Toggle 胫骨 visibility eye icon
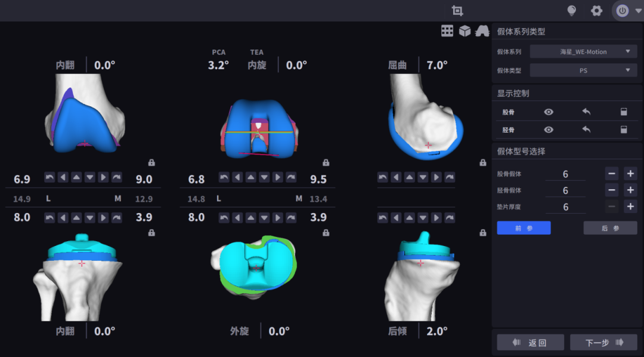Image resolution: width=644 pixels, height=357 pixels. (549, 130)
